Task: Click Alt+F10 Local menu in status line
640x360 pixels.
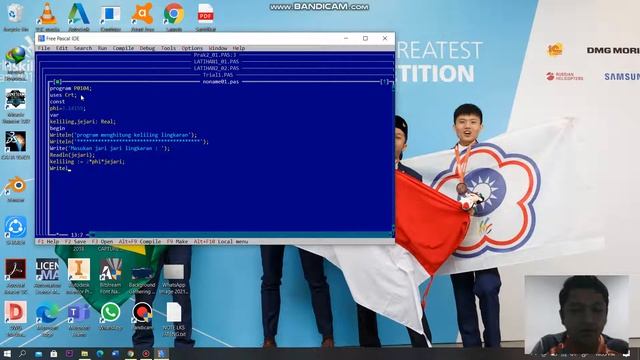Action: coord(220,242)
